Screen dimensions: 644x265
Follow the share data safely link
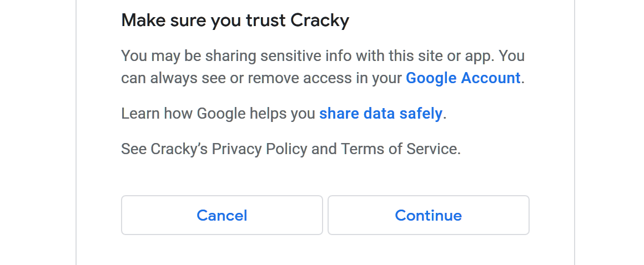(380, 114)
